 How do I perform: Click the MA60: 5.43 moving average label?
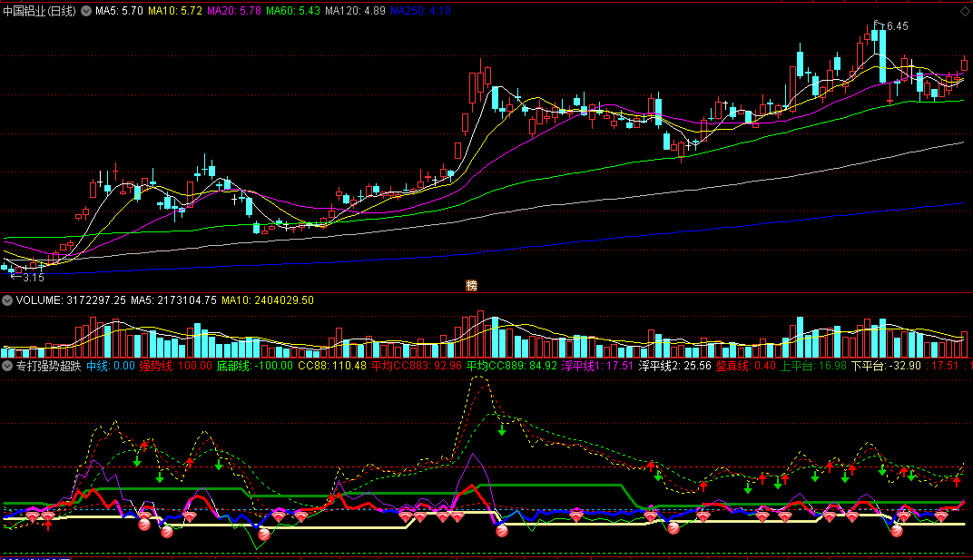(x=293, y=11)
